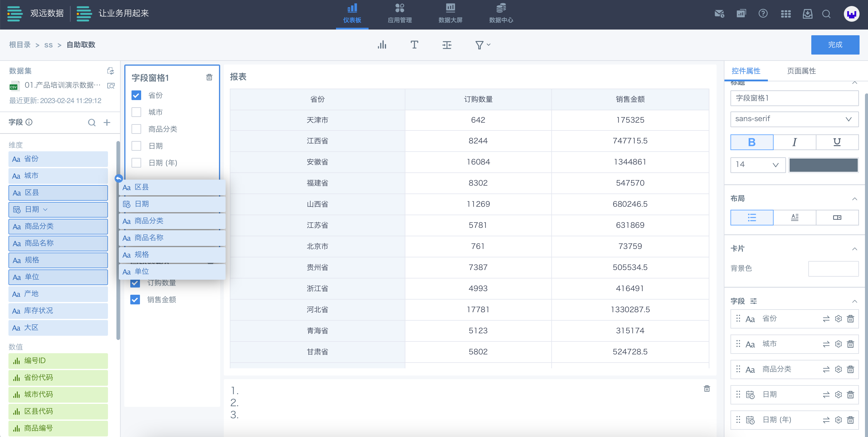Click the gear icon for 城市 field
This screenshot has height=437, width=868.
[x=838, y=344]
